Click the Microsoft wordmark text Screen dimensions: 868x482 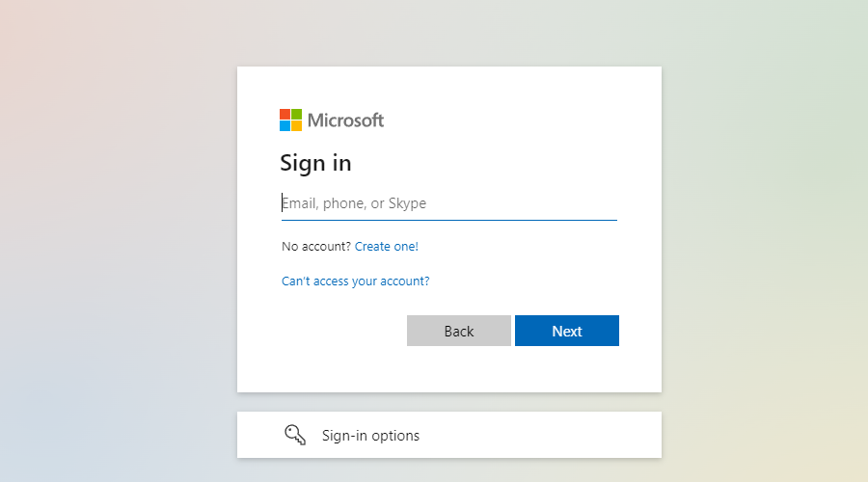tap(345, 120)
